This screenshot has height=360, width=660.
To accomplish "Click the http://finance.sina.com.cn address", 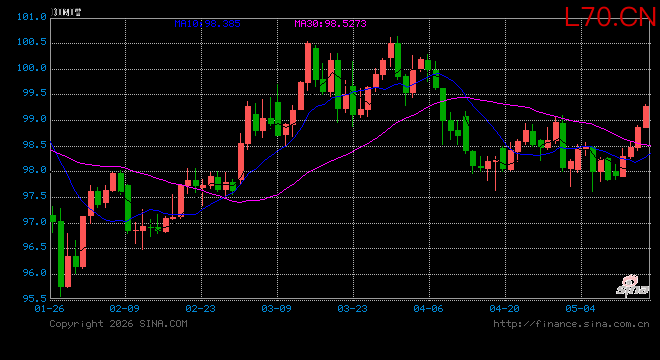I will click(x=571, y=324).
